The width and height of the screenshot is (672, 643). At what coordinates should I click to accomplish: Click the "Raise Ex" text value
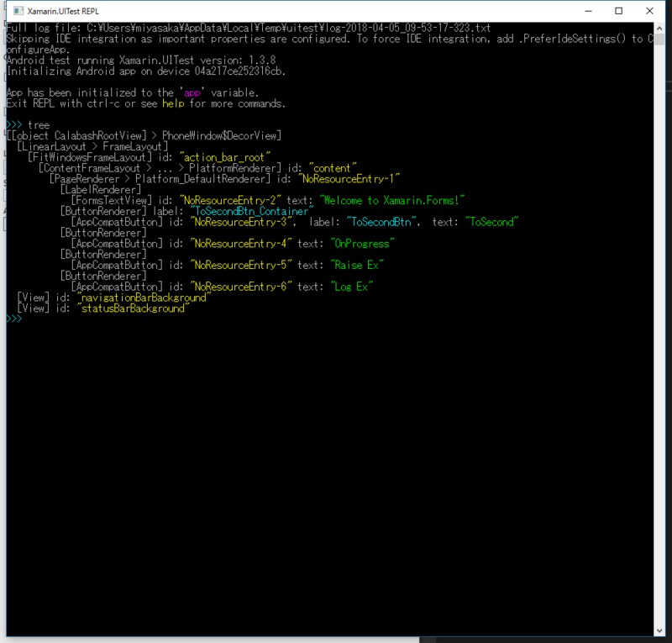(356, 265)
